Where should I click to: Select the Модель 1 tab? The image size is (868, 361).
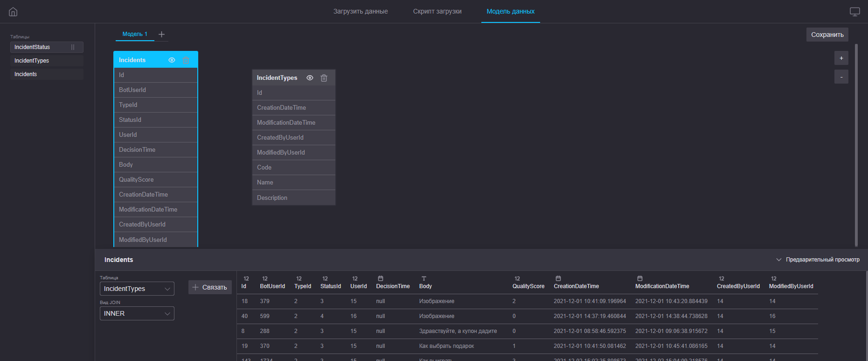(x=135, y=34)
